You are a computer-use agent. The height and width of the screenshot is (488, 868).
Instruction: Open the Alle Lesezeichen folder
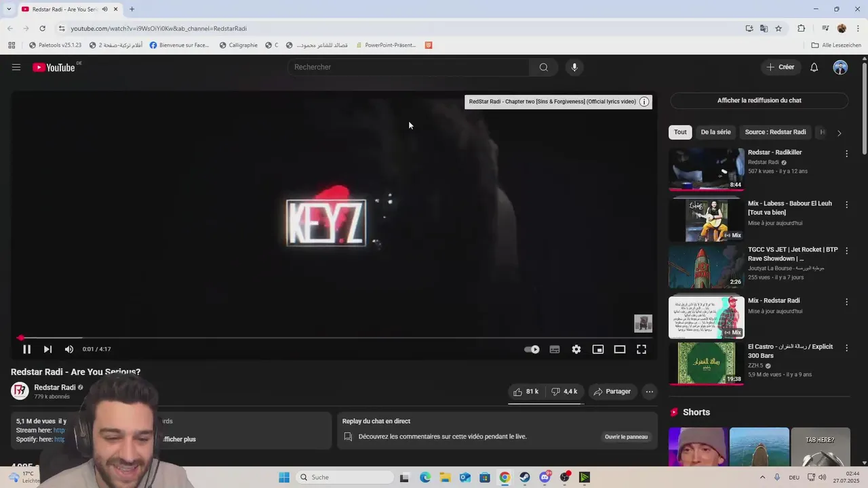[836, 45]
